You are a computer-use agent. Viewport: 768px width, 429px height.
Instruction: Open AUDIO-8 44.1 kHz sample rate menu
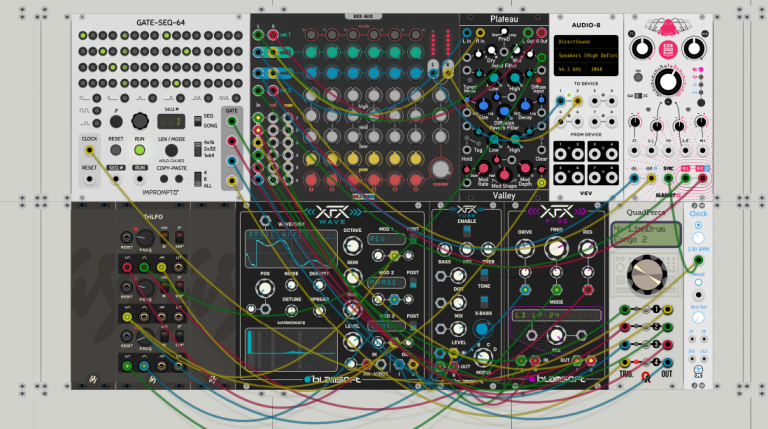coord(570,69)
